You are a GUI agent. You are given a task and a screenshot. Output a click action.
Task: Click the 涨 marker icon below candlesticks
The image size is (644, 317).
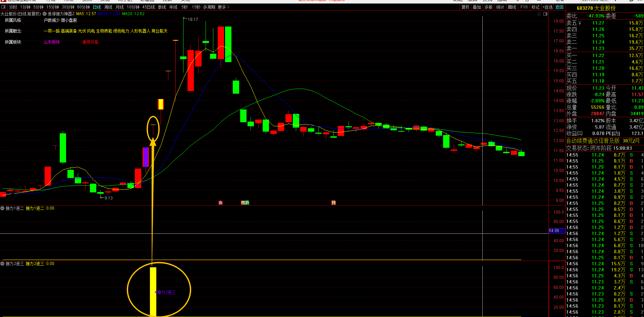(x=220, y=203)
